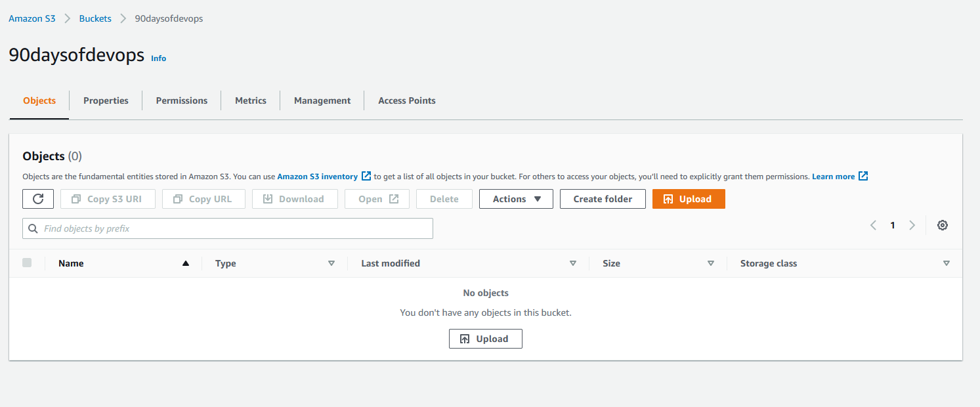Click the Find objects by prefix field
The height and width of the screenshot is (407, 980).
click(x=228, y=228)
